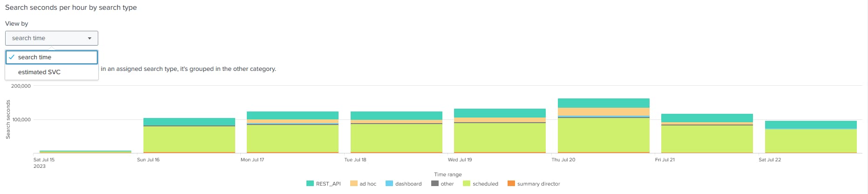Click the summary director legend swatch

(511, 184)
